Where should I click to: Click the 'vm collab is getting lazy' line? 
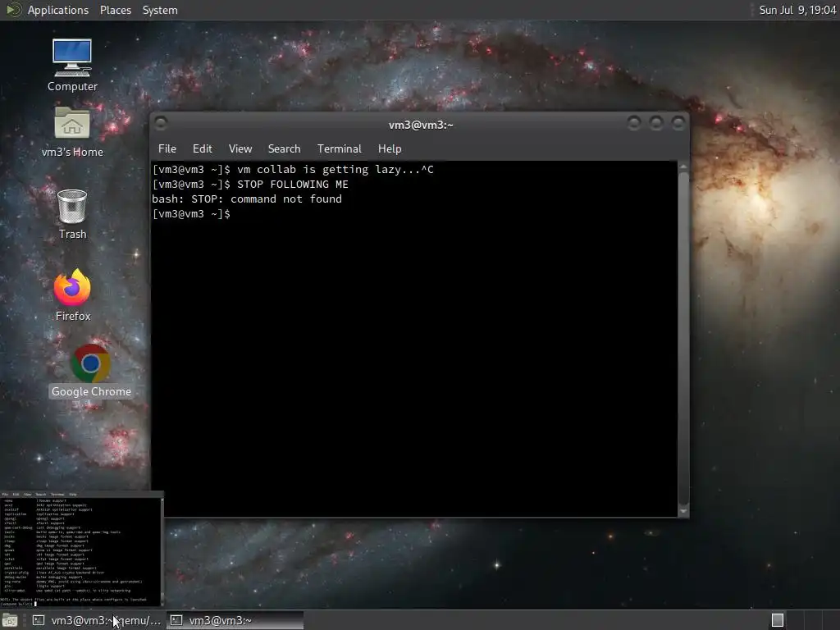pyautogui.click(x=293, y=169)
